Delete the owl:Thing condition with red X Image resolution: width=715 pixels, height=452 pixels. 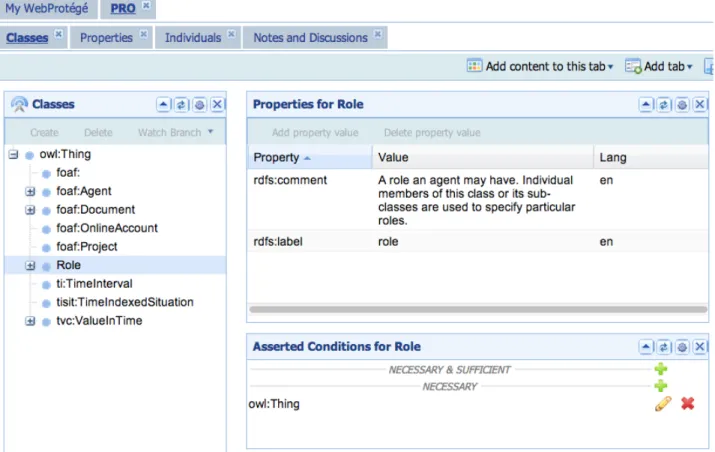[688, 403]
